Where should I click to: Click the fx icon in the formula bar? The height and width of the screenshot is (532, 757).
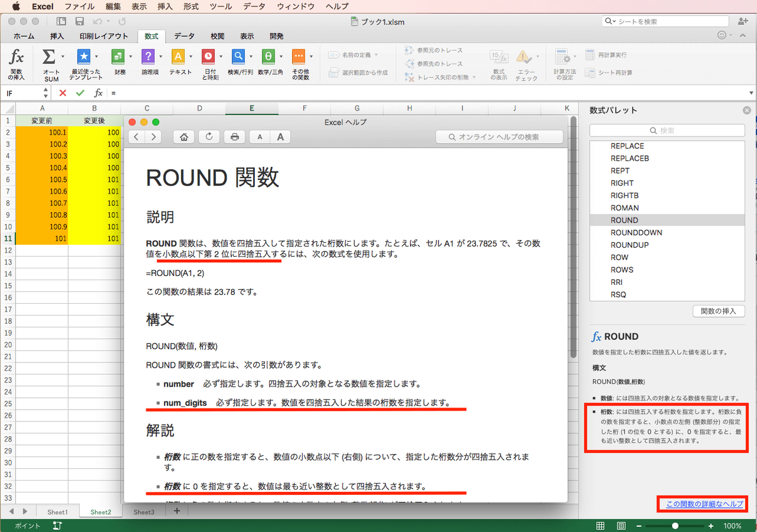click(x=99, y=93)
